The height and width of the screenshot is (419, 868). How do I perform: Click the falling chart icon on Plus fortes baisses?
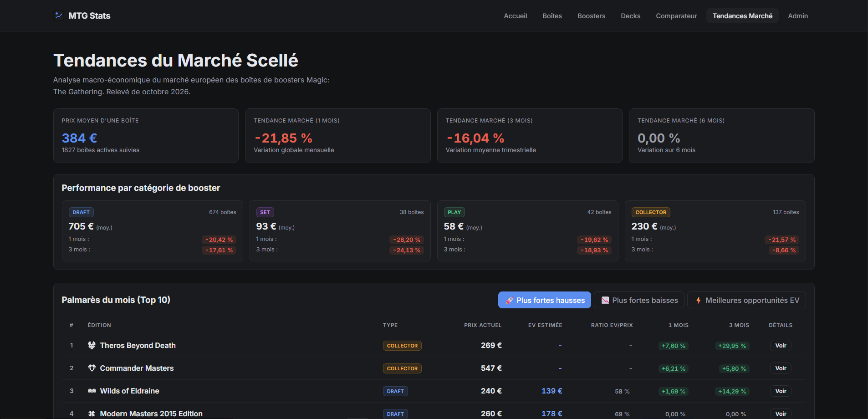[x=605, y=300]
